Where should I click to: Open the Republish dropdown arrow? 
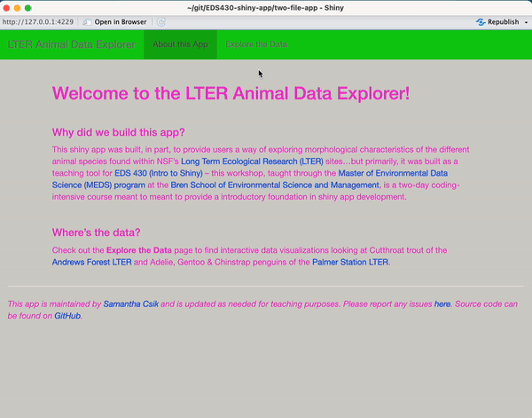coord(526,22)
